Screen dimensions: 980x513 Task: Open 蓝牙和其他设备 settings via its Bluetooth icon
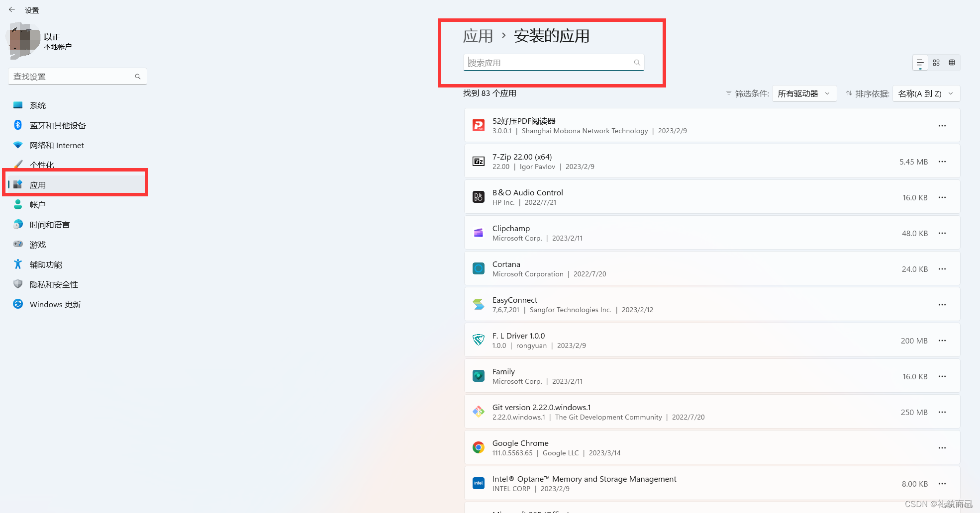pyautogui.click(x=18, y=125)
